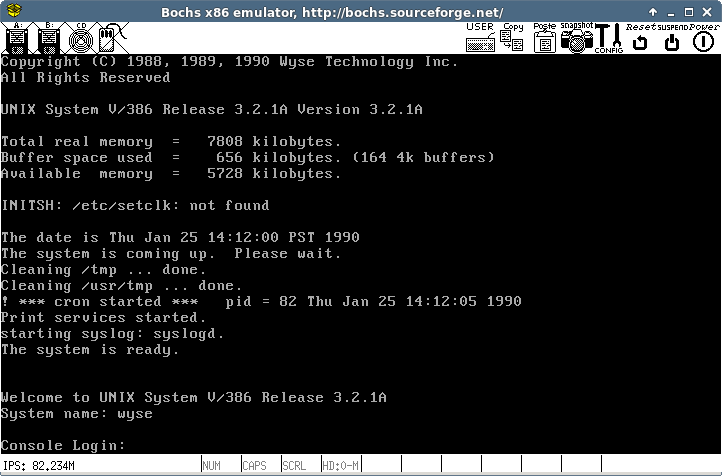Click the Bochs window title bar text
This screenshot has width=722, height=476.
(x=332, y=12)
